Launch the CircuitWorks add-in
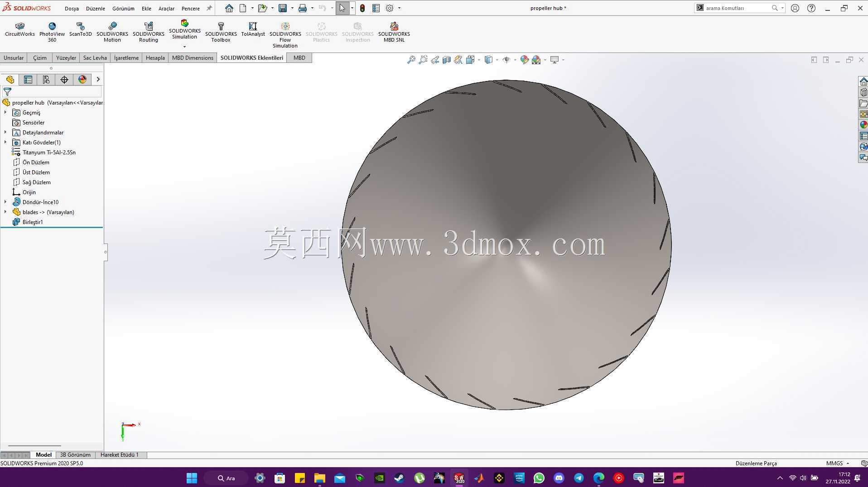Viewport: 868px width, 487px height. point(20,29)
